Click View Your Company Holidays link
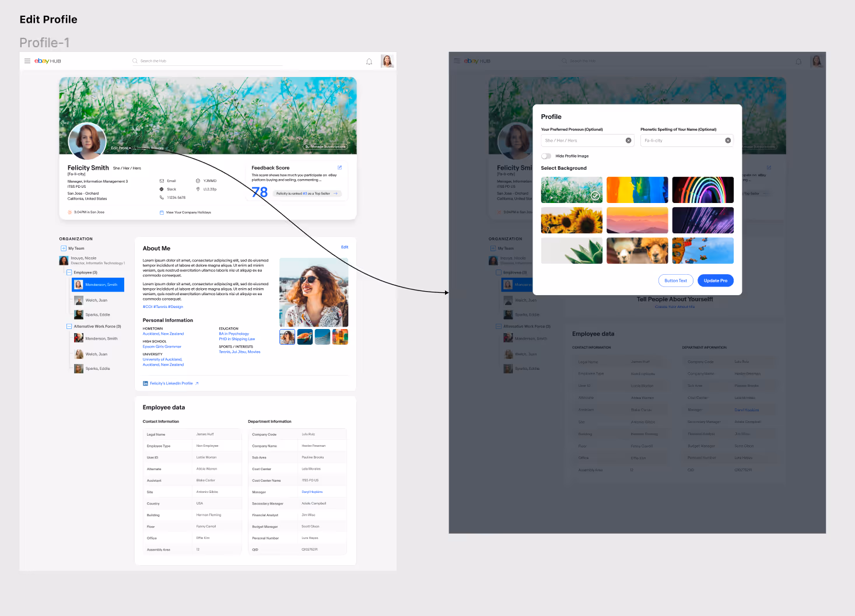 pos(188,212)
